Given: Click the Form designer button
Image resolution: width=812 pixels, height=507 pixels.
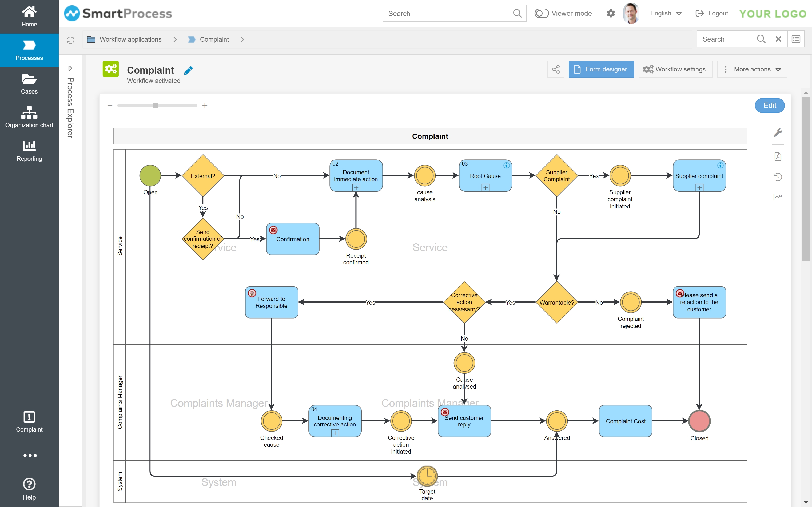Looking at the screenshot, I should (x=601, y=69).
